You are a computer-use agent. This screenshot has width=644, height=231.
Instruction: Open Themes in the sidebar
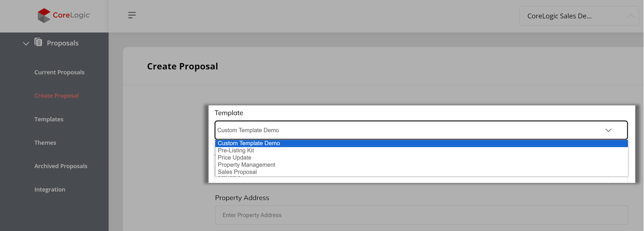pyautogui.click(x=45, y=143)
